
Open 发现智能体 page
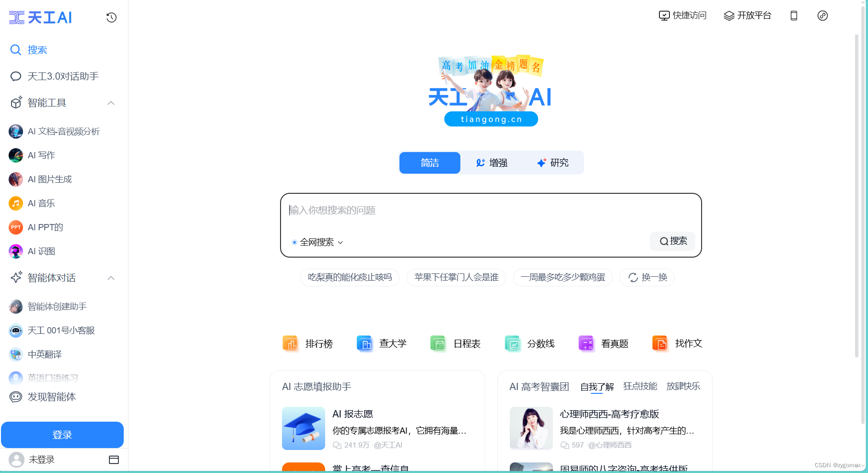coord(43,397)
